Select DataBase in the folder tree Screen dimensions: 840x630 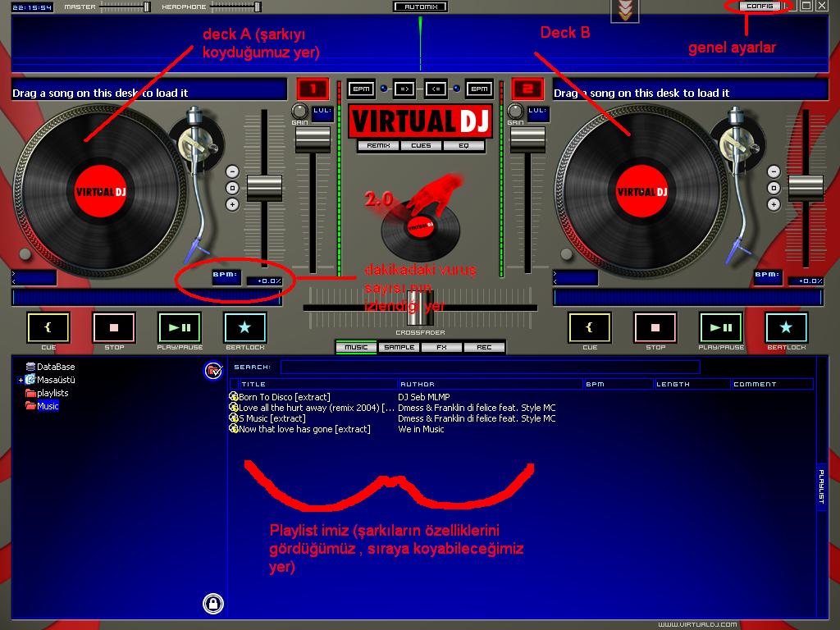click(56, 367)
